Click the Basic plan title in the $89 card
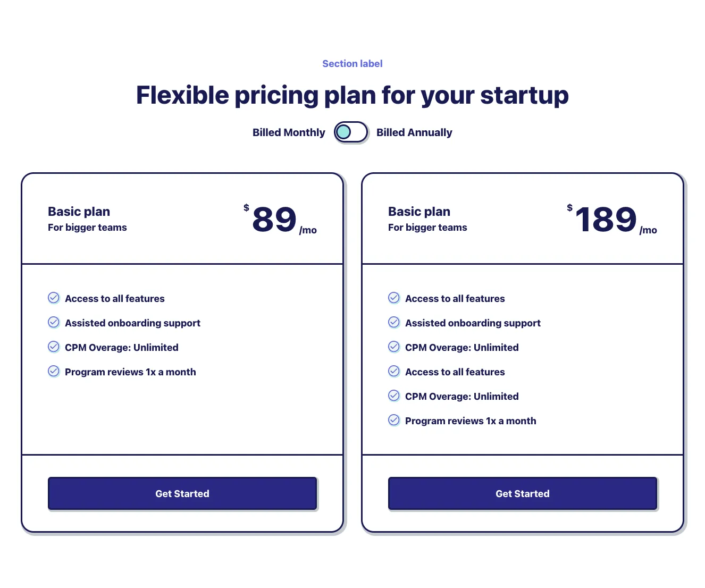 [79, 212]
